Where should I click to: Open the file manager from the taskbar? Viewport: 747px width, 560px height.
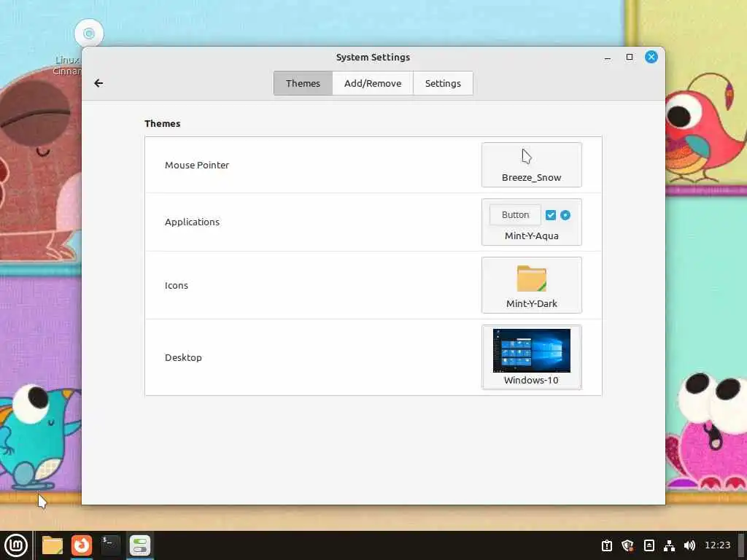click(x=53, y=545)
